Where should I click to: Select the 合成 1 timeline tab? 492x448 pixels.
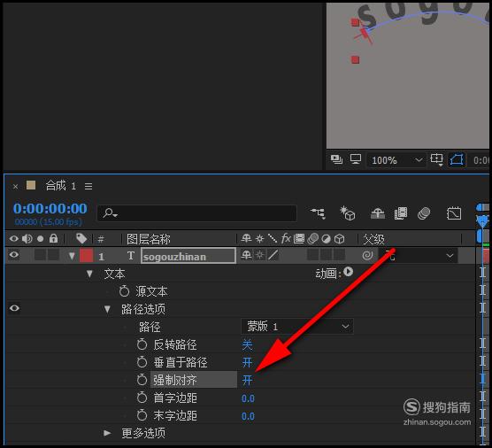tap(61, 186)
